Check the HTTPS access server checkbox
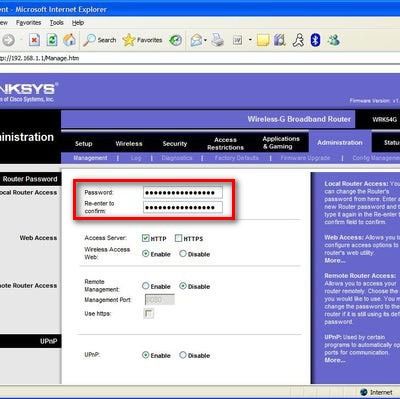Viewport: 400px width, 399px height. [178, 238]
